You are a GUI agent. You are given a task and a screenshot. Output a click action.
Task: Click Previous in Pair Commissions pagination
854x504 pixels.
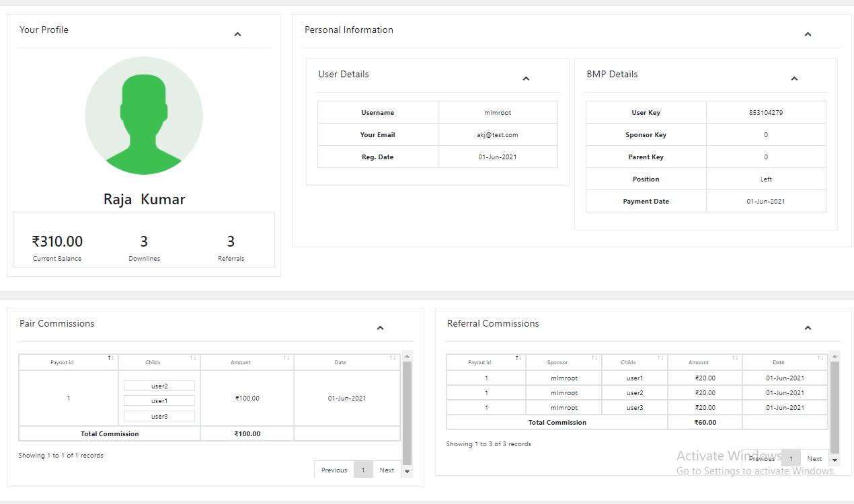point(334,470)
